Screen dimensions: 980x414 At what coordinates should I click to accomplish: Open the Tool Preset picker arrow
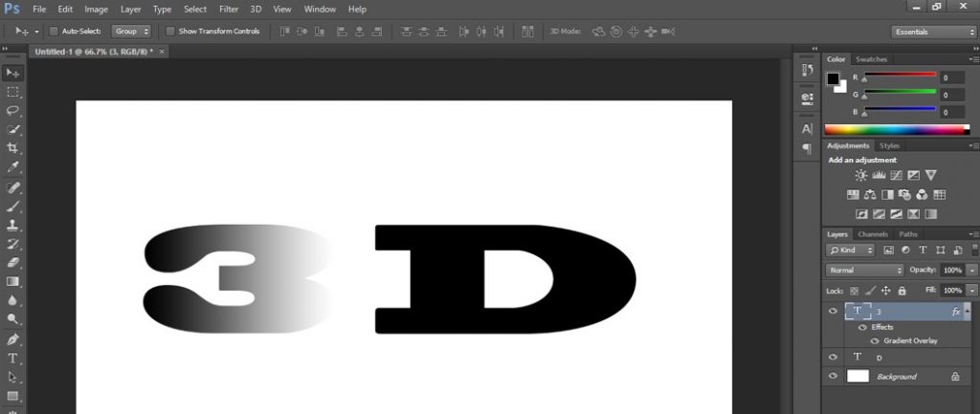click(x=36, y=32)
